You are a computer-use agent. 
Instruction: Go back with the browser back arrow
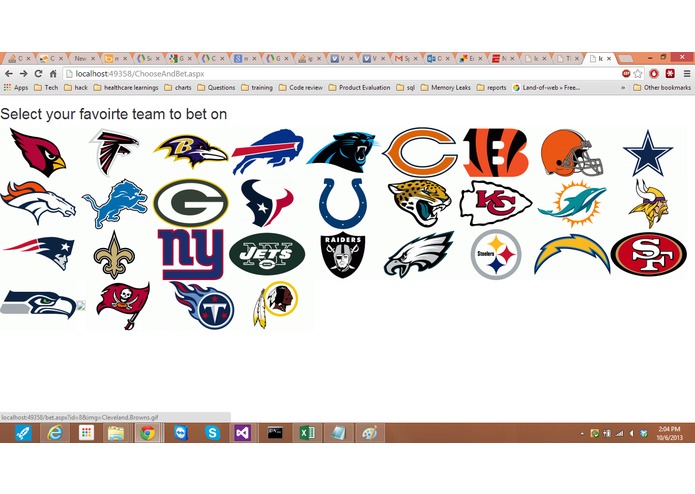[9, 74]
